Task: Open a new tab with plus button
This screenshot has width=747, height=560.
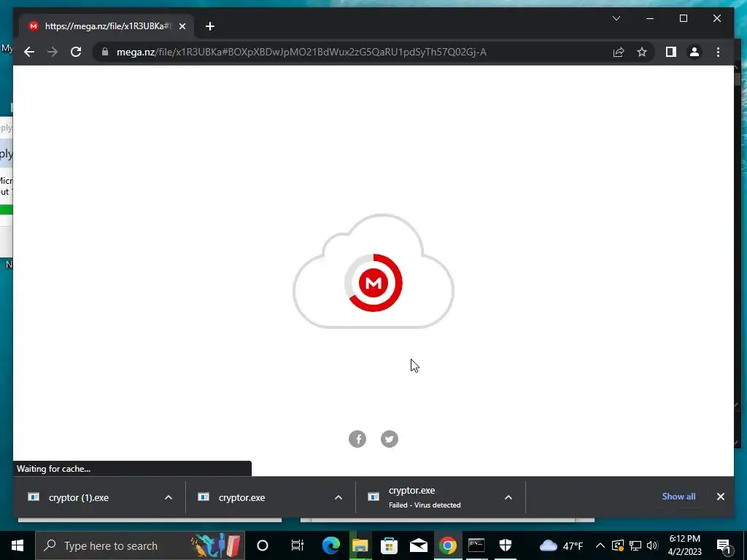Action: click(x=210, y=26)
